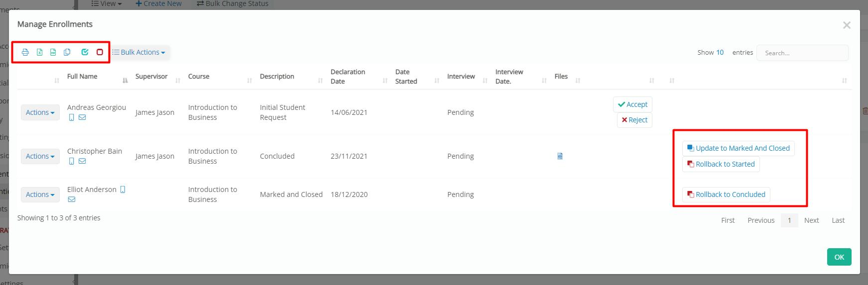Click phone icon under Christopher Bain
The width and height of the screenshot is (868, 285).
(72, 162)
